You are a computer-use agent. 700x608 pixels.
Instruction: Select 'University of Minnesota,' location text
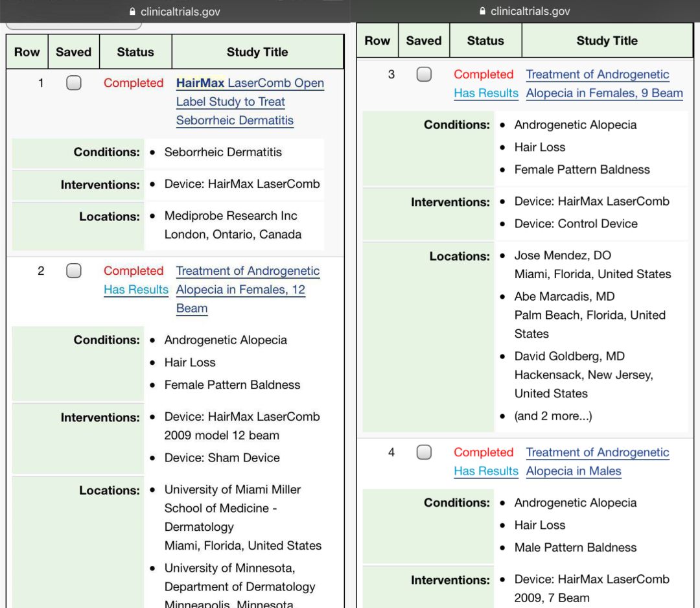(x=229, y=568)
